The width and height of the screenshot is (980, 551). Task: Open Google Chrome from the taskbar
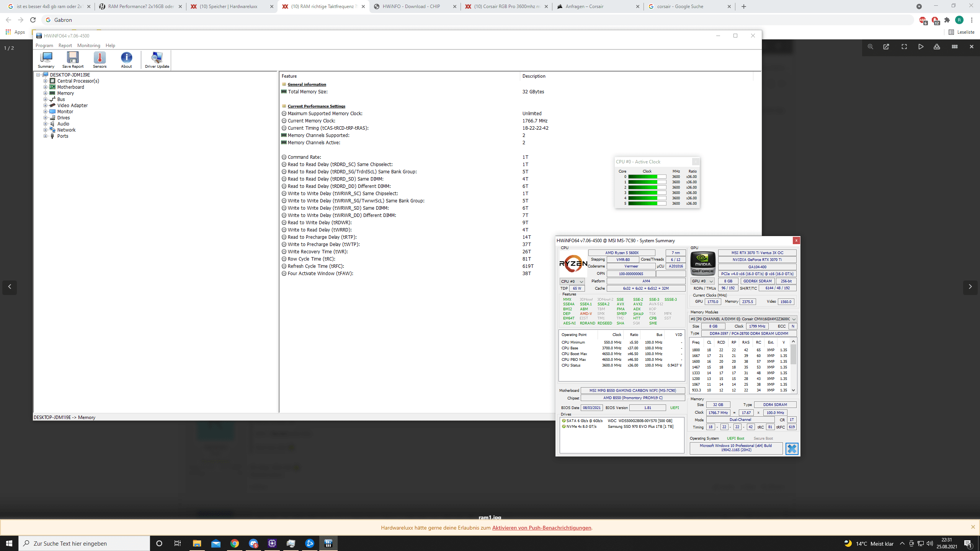coord(235,543)
